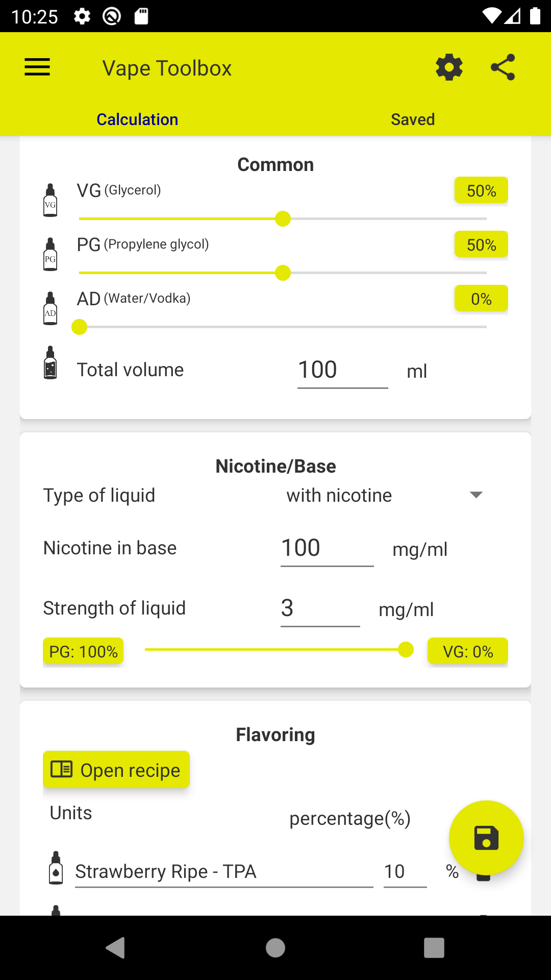Viewport: 551px width, 980px height.
Task: Tap the VG 50% value badge
Action: coord(481,190)
